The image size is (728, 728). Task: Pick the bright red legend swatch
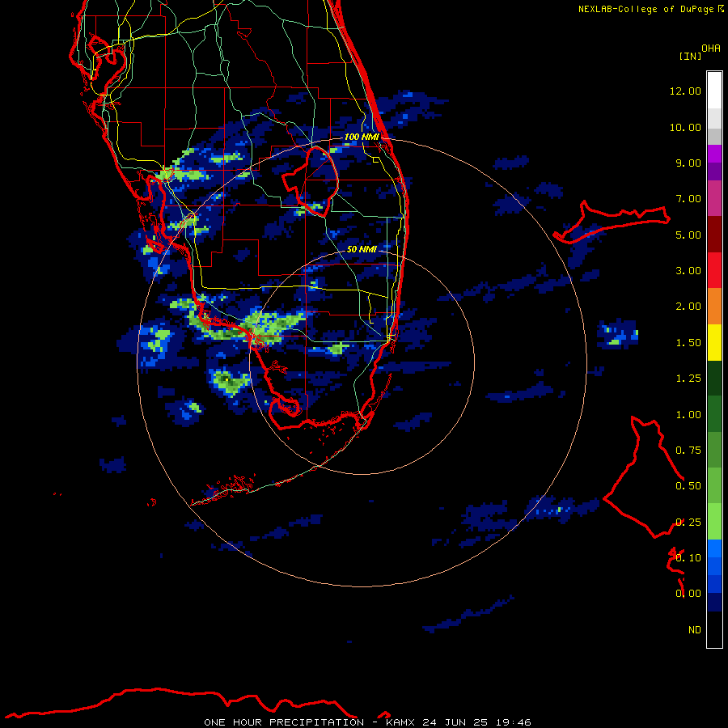coord(714,270)
